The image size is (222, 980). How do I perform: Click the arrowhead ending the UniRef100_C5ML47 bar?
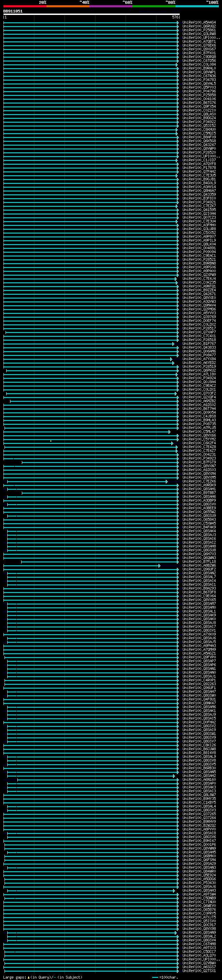[170, 432]
